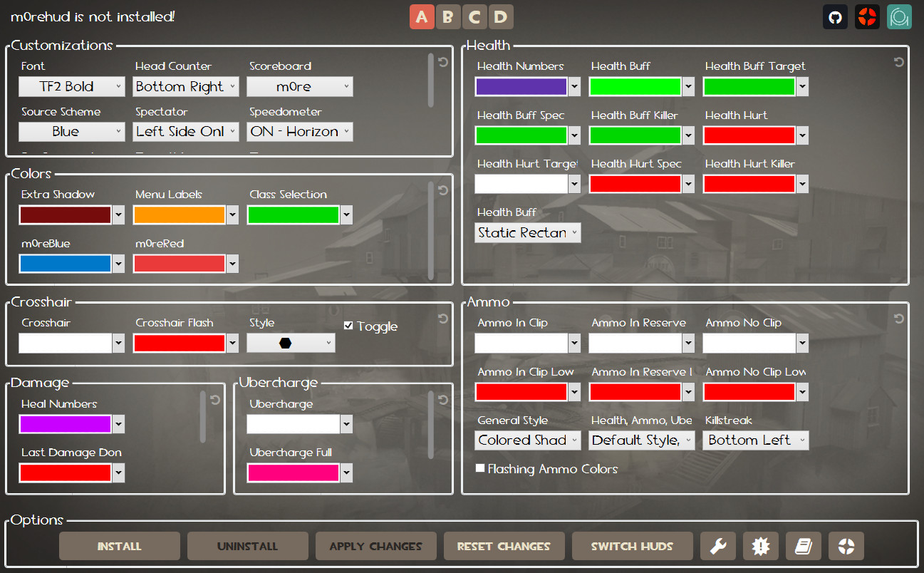Expand the crosshair Style dropdown

click(291, 342)
